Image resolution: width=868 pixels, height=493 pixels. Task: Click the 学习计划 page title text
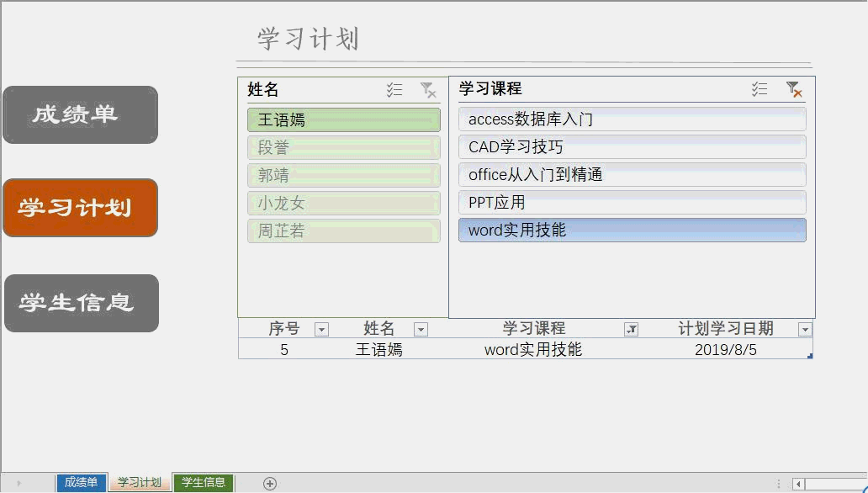click(x=309, y=39)
